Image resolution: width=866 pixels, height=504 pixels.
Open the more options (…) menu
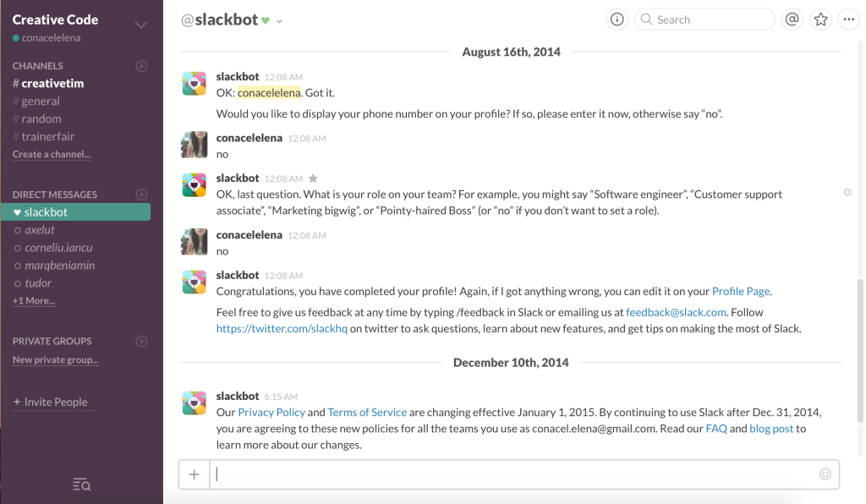849,19
